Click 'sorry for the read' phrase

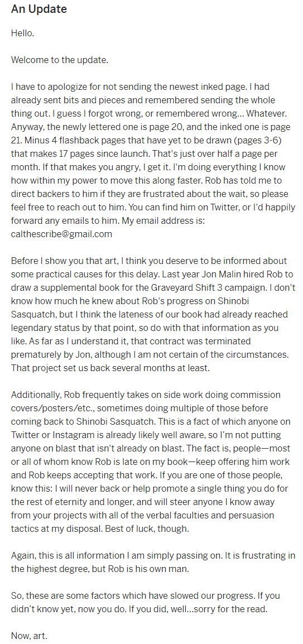233,609
